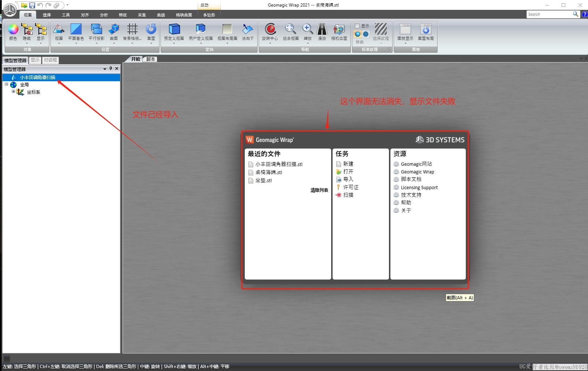Click the redo arrow in quick access toolbar
The image size is (588, 371).
tap(48, 5)
